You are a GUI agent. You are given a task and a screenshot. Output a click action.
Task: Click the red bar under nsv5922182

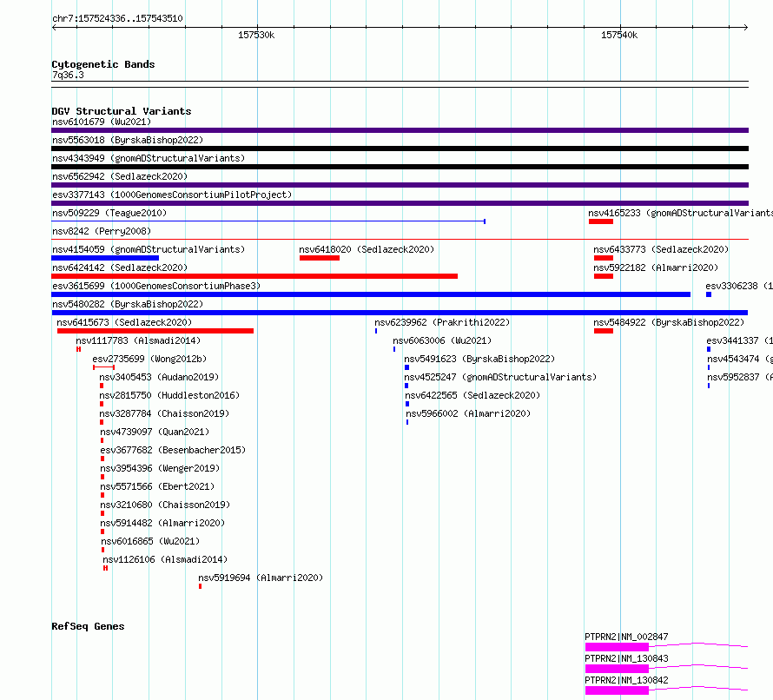point(604,276)
